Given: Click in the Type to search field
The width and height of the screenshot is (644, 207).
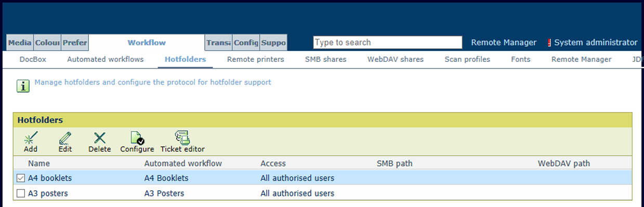Looking at the screenshot, I should coord(388,43).
